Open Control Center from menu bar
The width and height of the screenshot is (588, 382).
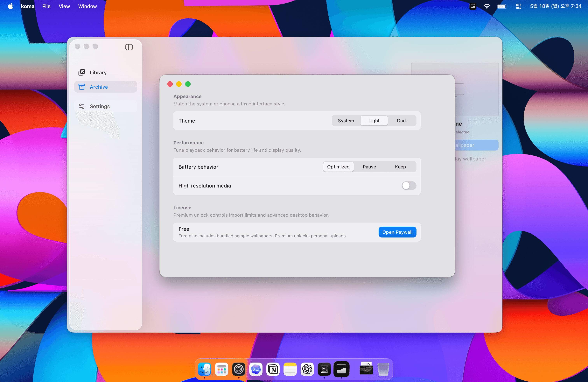click(x=518, y=6)
